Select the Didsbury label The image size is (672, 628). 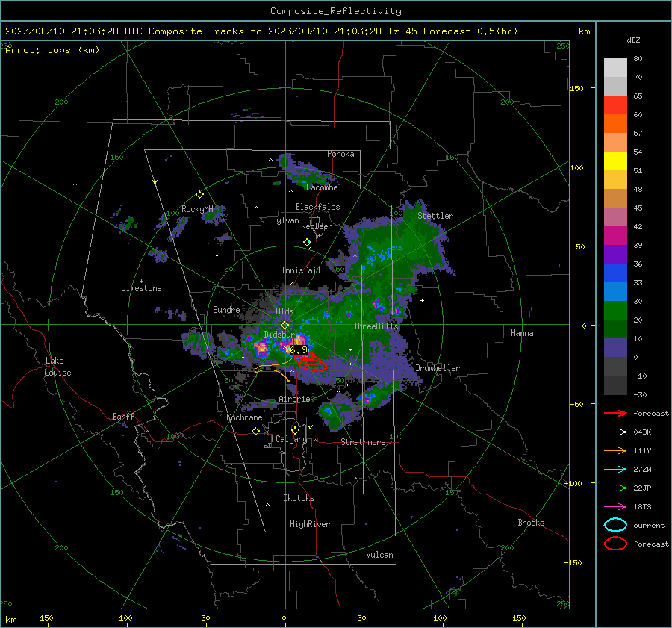click(x=281, y=335)
